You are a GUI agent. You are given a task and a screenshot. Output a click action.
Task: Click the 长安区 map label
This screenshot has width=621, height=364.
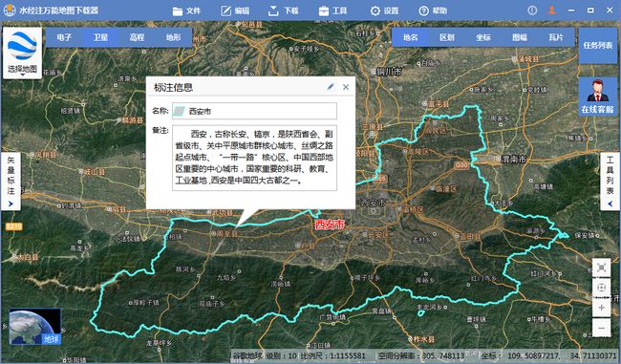click(x=378, y=235)
